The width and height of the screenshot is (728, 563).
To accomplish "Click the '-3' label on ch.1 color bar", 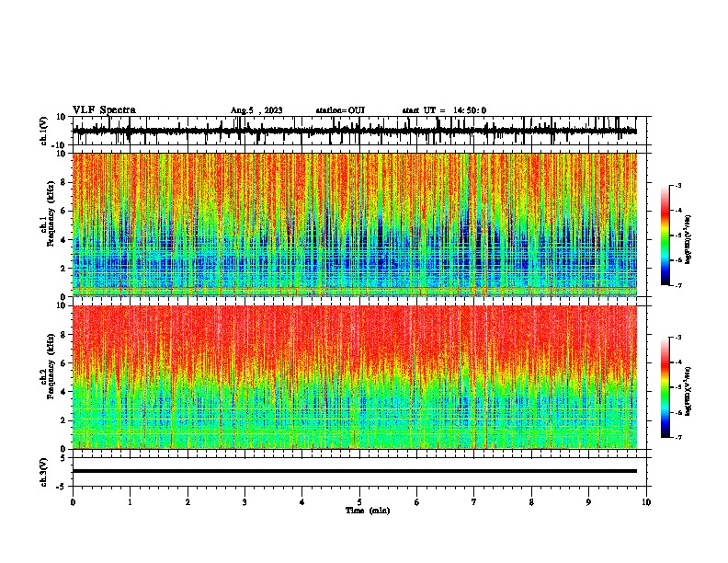I will pos(678,186).
